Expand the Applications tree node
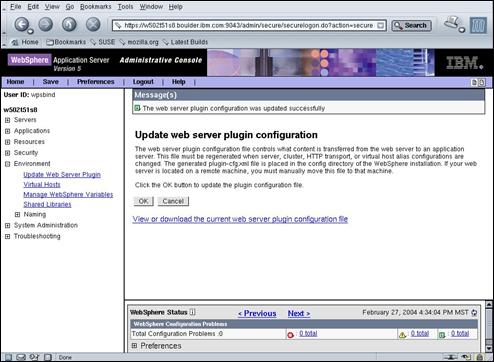This screenshot has height=362, width=494. [7, 131]
